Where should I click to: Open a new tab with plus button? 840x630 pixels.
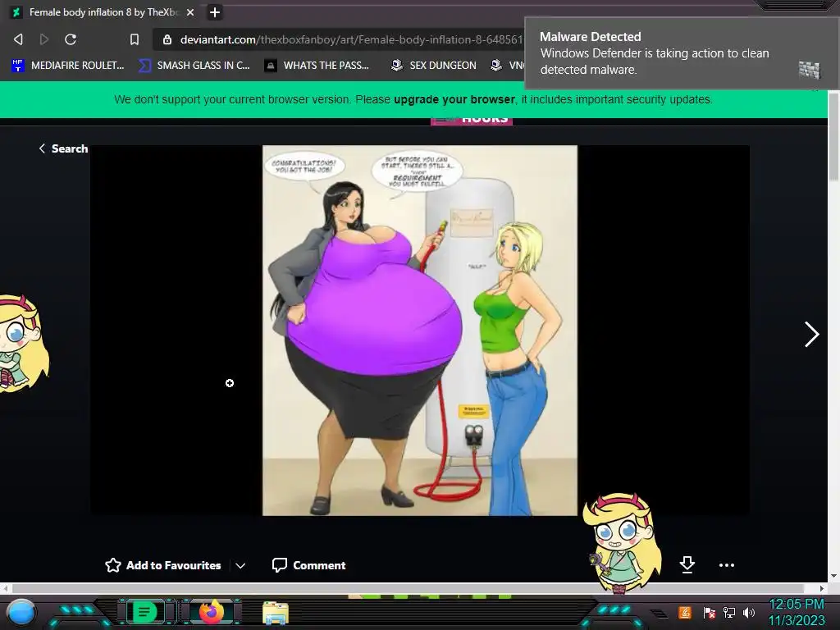point(215,12)
